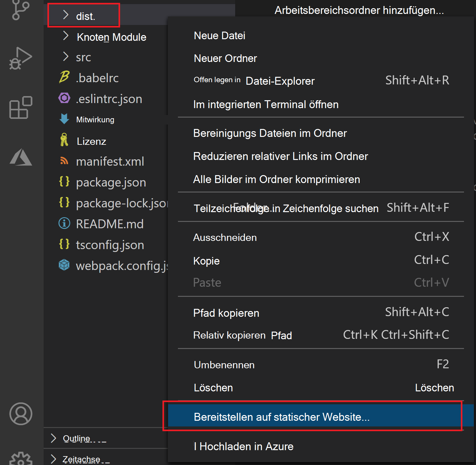Click the info icon beside README.md
476x465 pixels.
coord(64,223)
